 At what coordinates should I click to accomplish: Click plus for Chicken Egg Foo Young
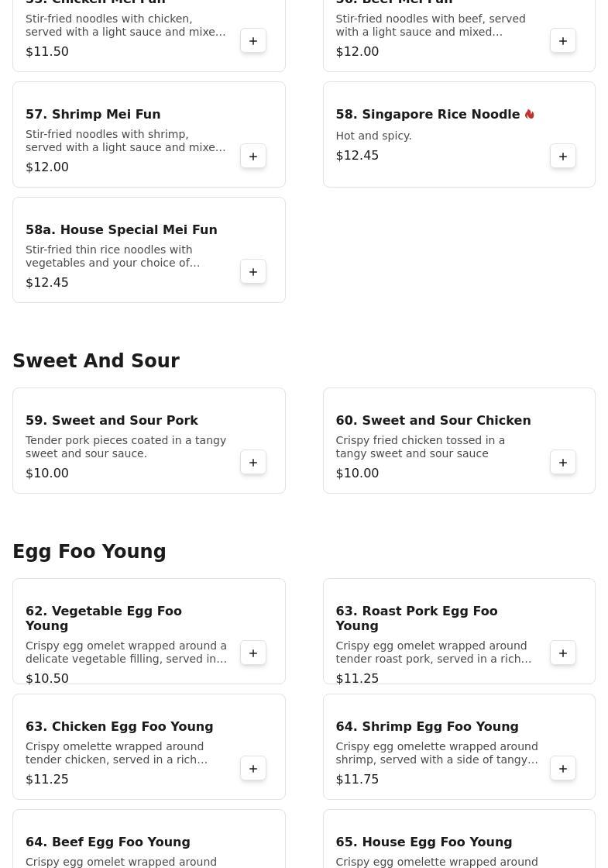click(x=253, y=769)
